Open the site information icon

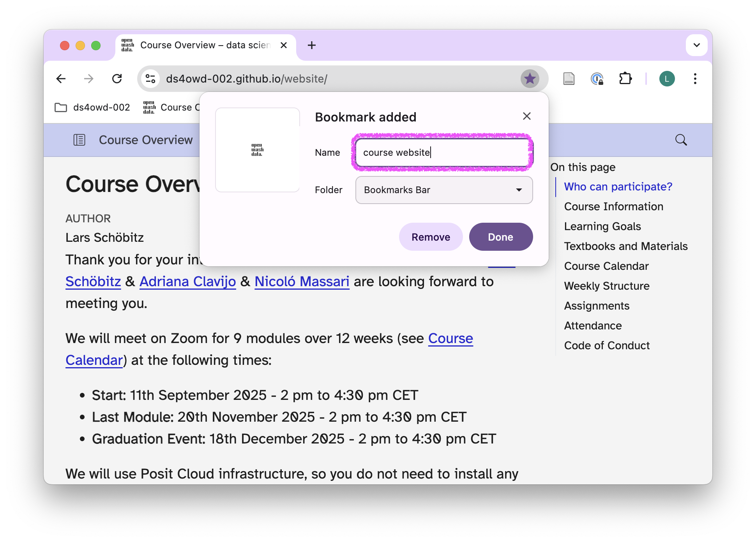point(150,79)
